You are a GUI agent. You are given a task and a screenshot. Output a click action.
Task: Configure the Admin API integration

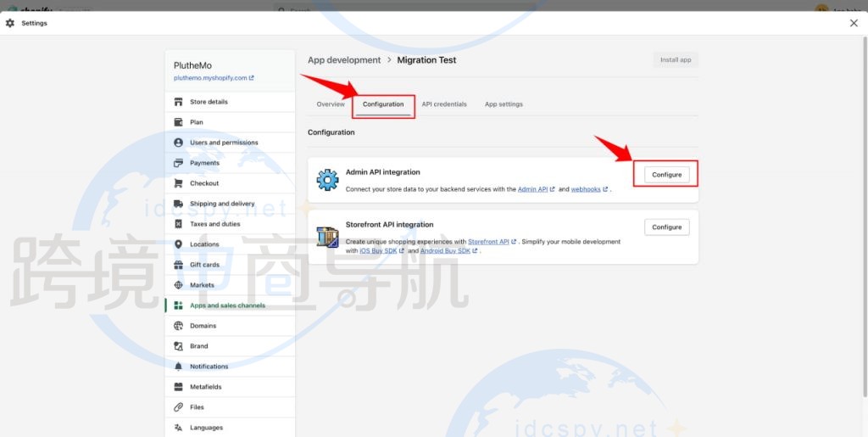tap(666, 175)
